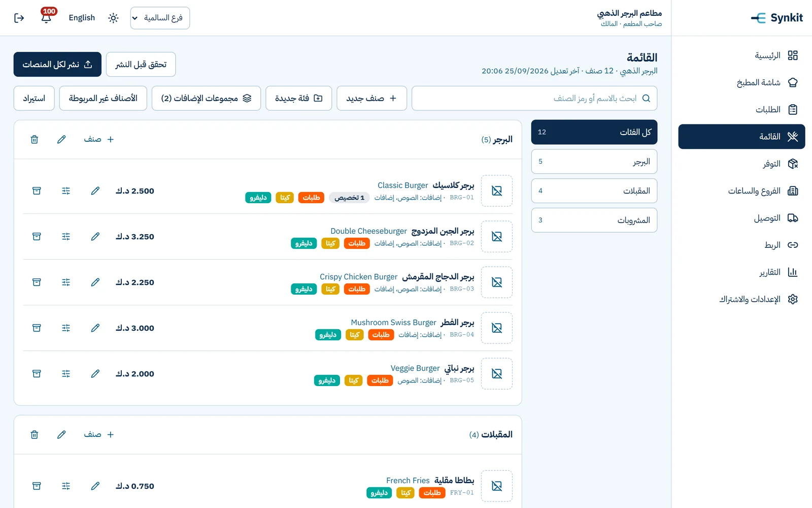812x508 pixels.
Task: Edit Classic Burger with pencil icon
Action: coord(95,191)
